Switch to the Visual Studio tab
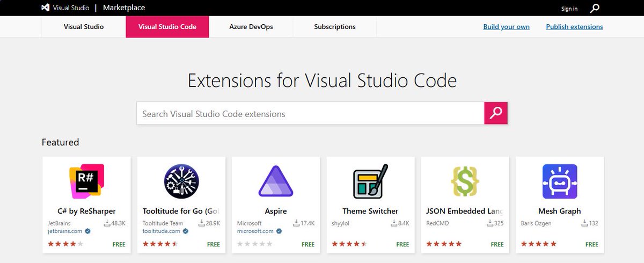Screen dimensions: 644x263 [x=84, y=26]
